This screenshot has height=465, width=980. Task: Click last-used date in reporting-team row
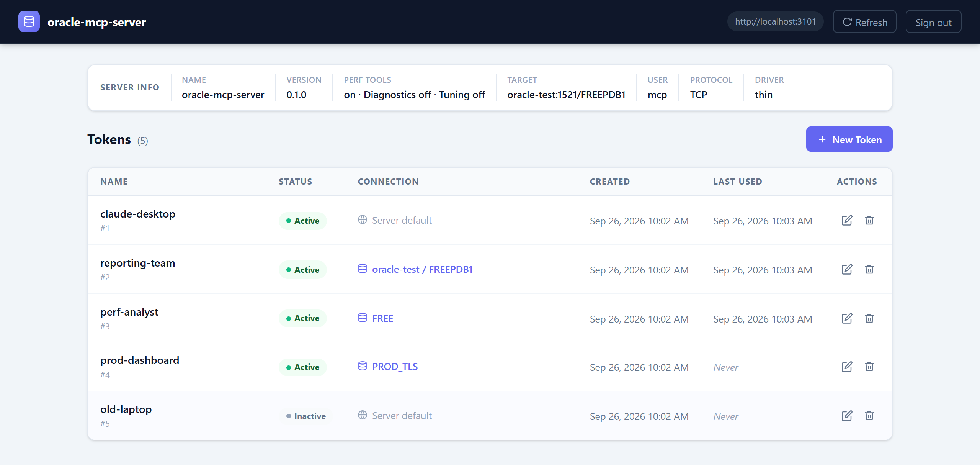pyautogui.click(x=763, y=270)
